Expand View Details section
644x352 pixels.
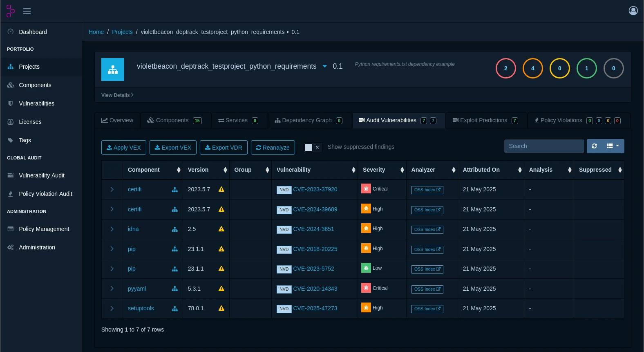[117, 95]
